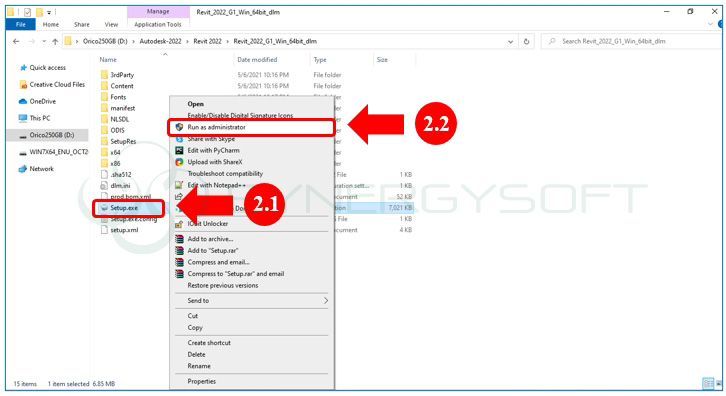Image resolution: width=726 pixels, height=396 pixels.
Task: Click the Fonts folder icon
Action: point(104,97)
